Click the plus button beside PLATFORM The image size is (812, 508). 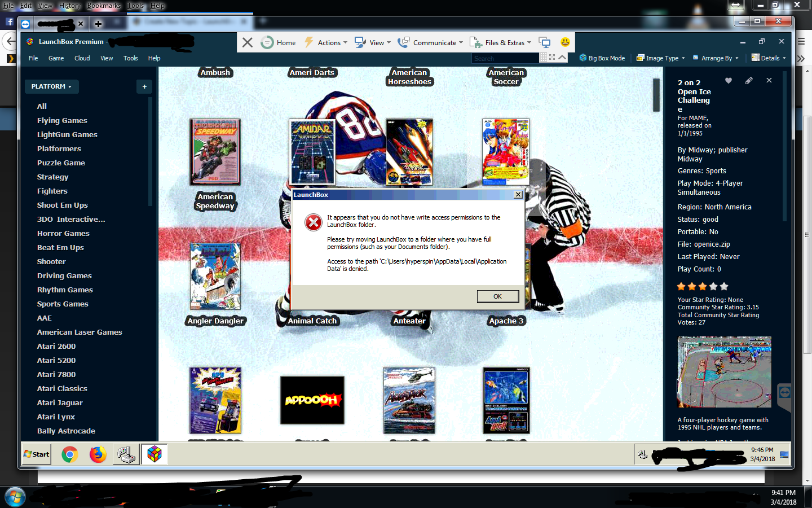(144, 86)
